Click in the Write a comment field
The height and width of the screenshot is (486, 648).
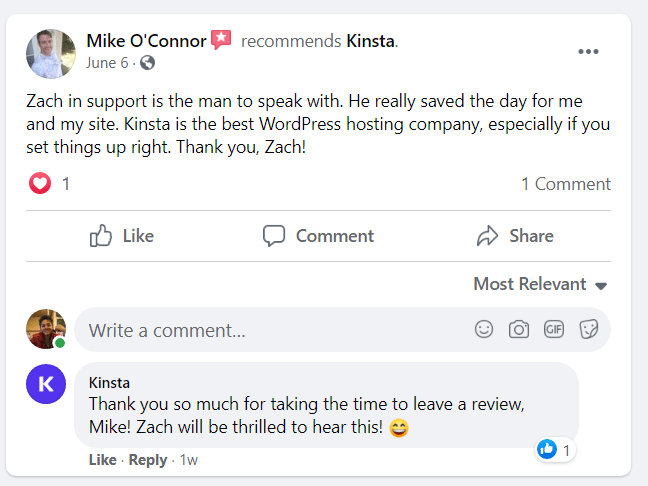[270, 329]
